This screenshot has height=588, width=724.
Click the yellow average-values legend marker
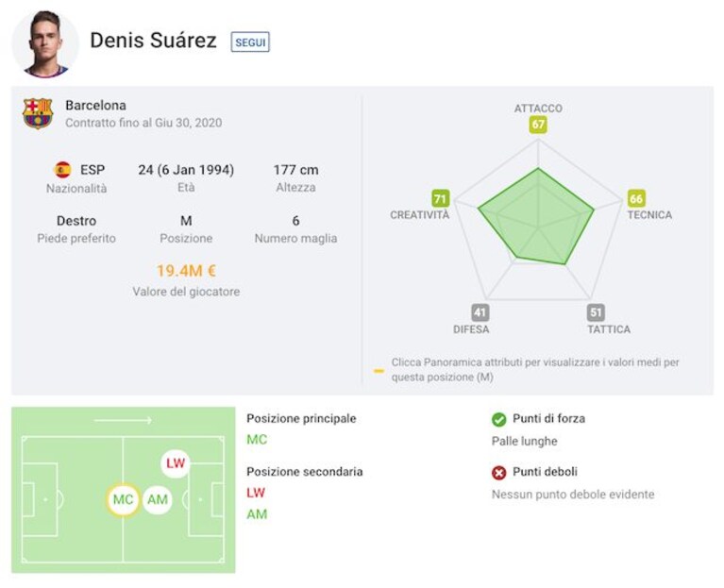(379, 371)
